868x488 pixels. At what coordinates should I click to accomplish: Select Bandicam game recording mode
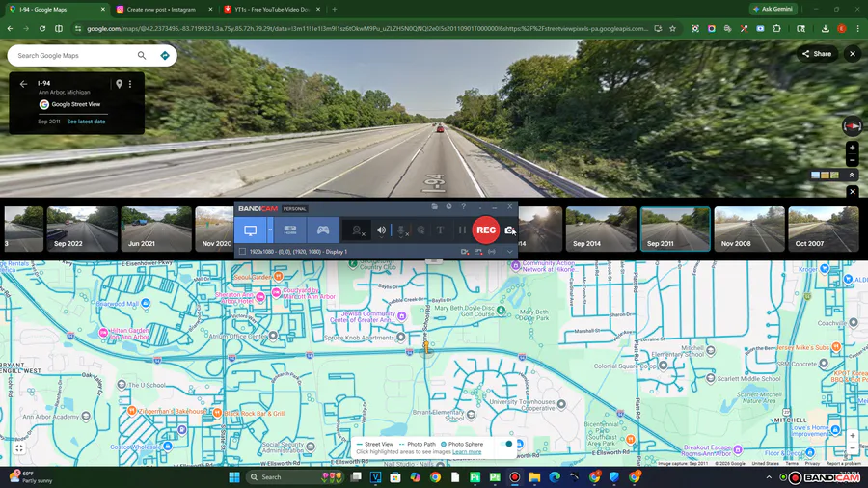click(x=323, y=230)
